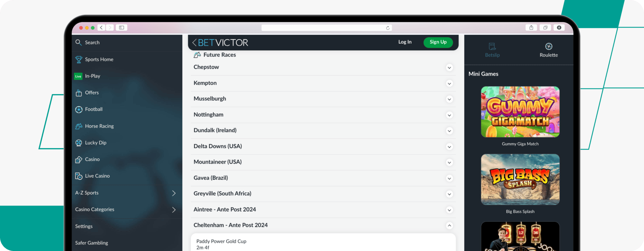Expand the Gavea (Brazil) row
This screenshot has width=644, height=251.
click(323, 178)
